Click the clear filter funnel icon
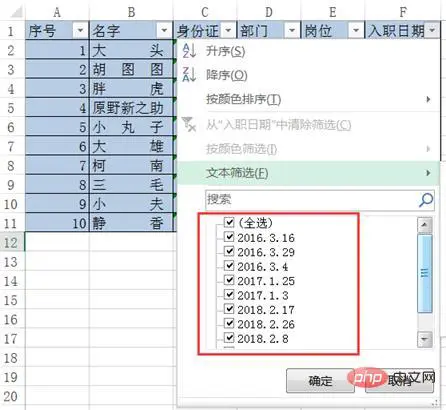Screen dimensions: 446x410 point(189,124)
